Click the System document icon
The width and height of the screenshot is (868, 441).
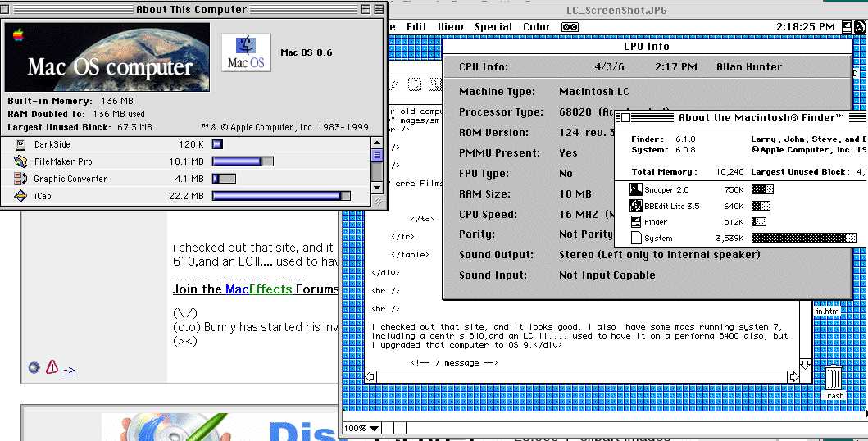[x=636, y=238]
